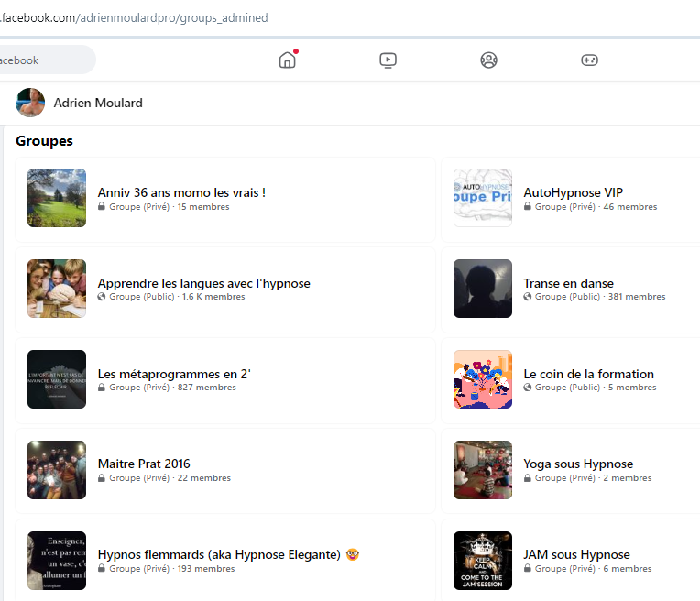The width and height of the screenshot is (700, 601).
Task: Open the Transe en danse group
Action: point(568,283)
